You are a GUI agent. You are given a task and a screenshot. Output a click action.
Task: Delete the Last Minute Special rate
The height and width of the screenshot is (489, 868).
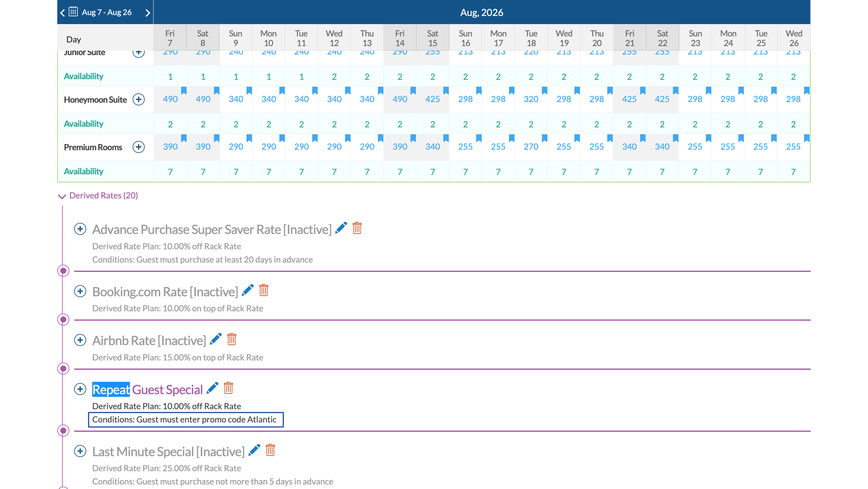pos(271,450)
